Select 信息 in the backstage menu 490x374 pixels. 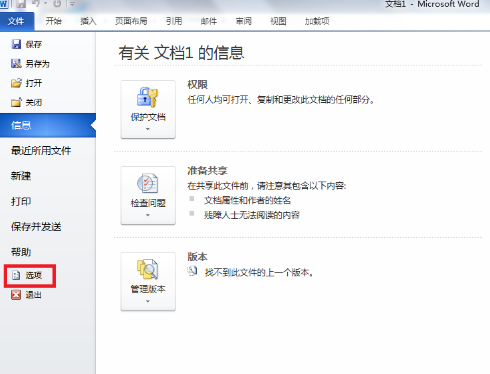click(x=48, y=125)
